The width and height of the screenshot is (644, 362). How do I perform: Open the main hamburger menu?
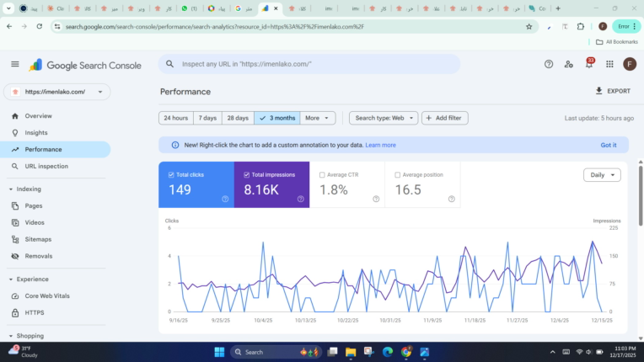[15, 64]
